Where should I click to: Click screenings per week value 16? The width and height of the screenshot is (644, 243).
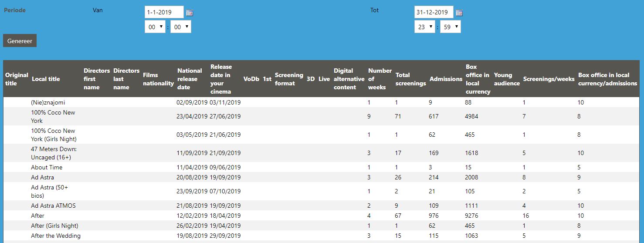pos(526,216)
